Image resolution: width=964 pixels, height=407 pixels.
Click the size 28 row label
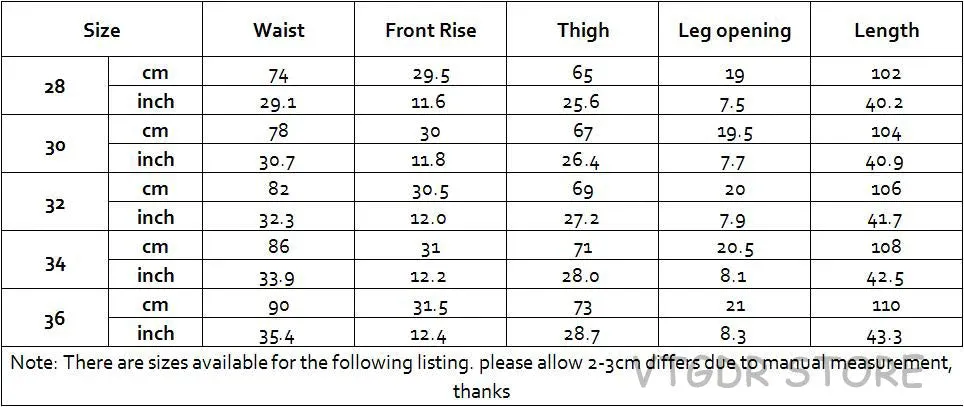click(x=55, y=85)
